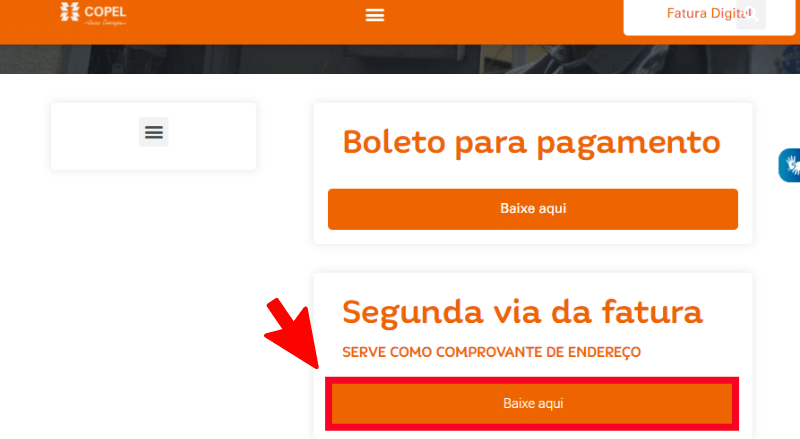
Task: Click the COPEL wordmark text in the header
Action: [x=106, y=12]
